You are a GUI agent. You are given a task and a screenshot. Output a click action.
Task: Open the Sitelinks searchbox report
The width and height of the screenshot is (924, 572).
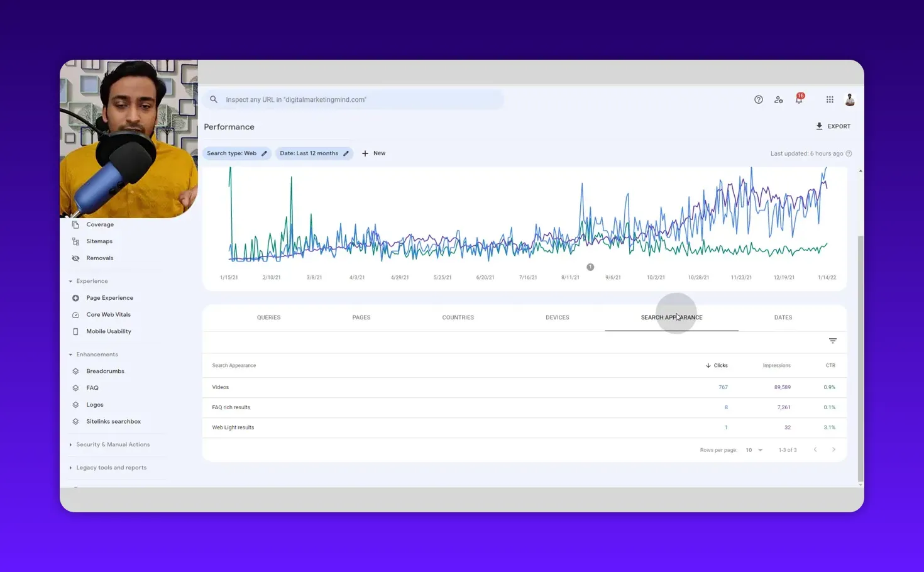pos(113,421)
